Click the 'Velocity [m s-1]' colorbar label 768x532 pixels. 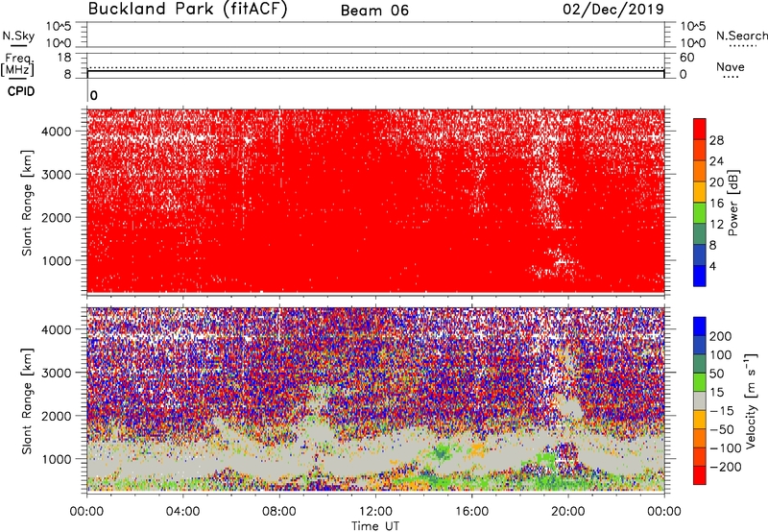pyautogui.click(x=752, y=400)
